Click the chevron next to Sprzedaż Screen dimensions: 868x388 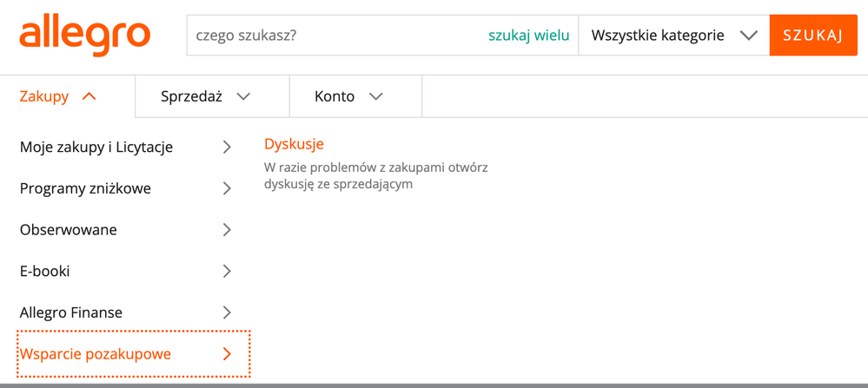[243, 96]
